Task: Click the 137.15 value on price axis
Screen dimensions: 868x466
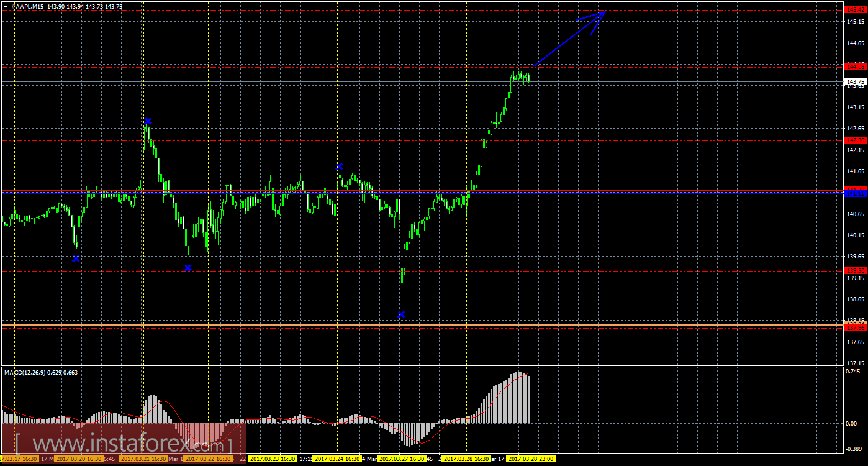Action: [856, 363]
